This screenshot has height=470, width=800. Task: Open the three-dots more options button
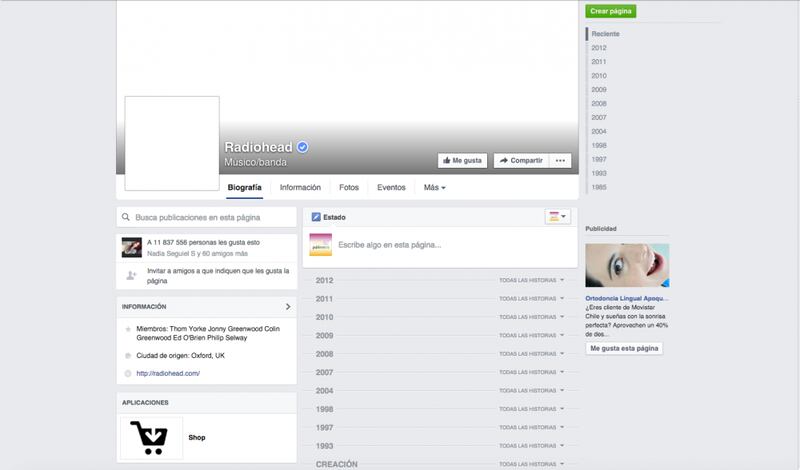tap(560, 160)
